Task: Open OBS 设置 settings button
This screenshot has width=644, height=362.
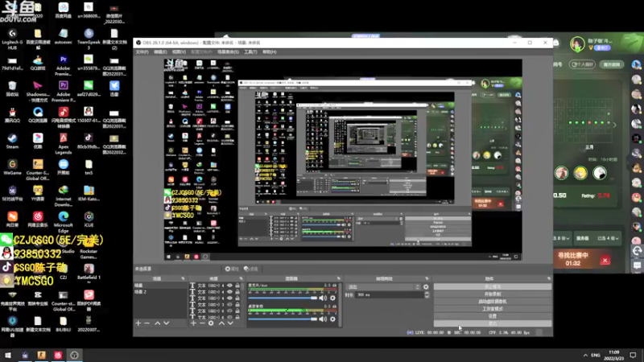Action: tap(493, 316)
